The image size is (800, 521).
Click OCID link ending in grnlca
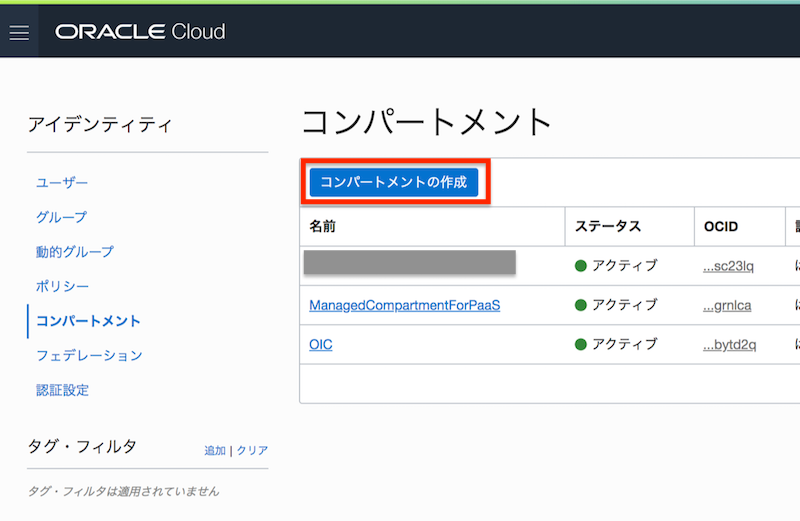[729, 305]
